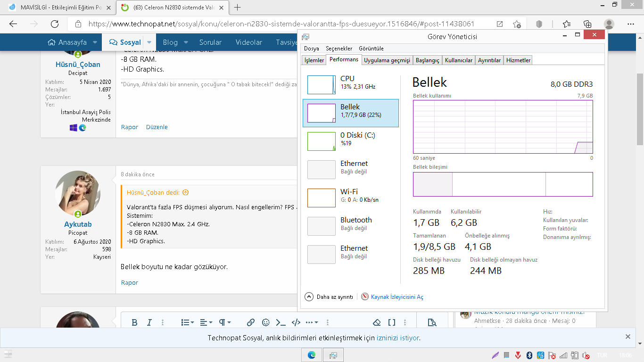Open the text alignment dropdown in editor

(206, 322)
